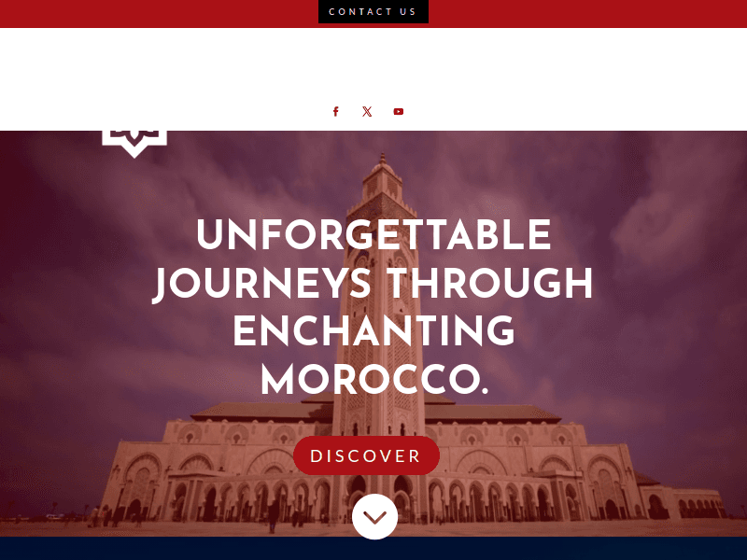The height and width of the screenshot is (560, 747).
Task: Click the dark navy band below the hero
Action: tap(373, 549)
